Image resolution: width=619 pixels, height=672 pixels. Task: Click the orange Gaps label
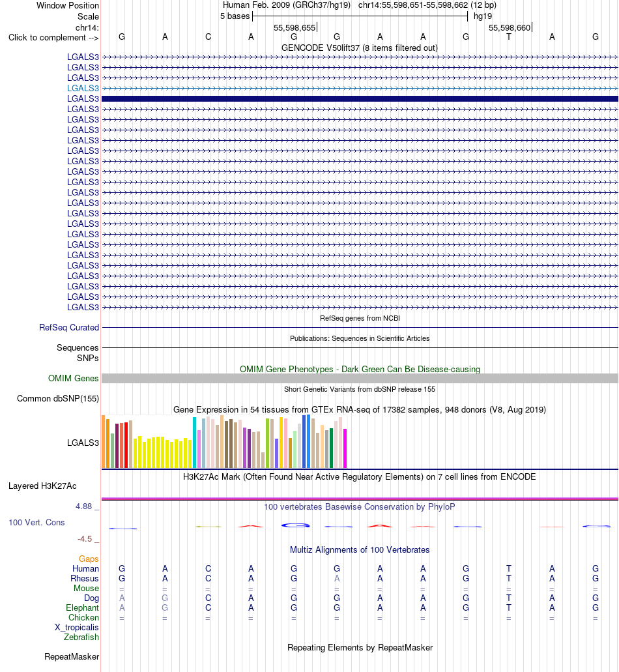tap(89, 559)
